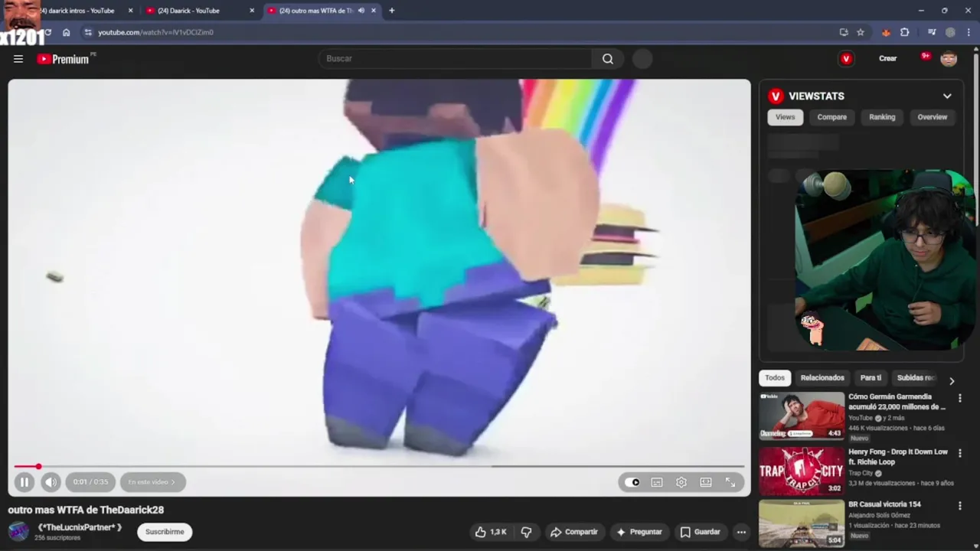Viewport: 980px width, 551px height.
Task: Click the Compartir button
Action: [574, 532]
